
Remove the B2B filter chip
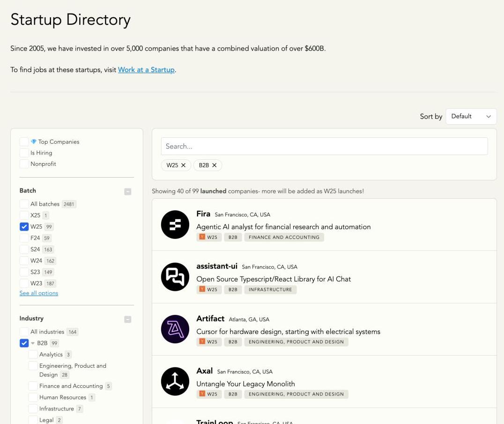215,165
